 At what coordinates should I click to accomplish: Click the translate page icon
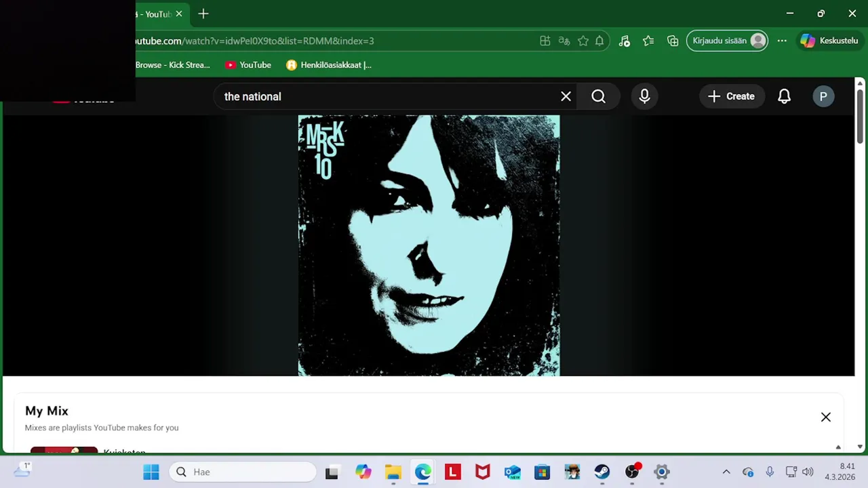click(564, 41)
